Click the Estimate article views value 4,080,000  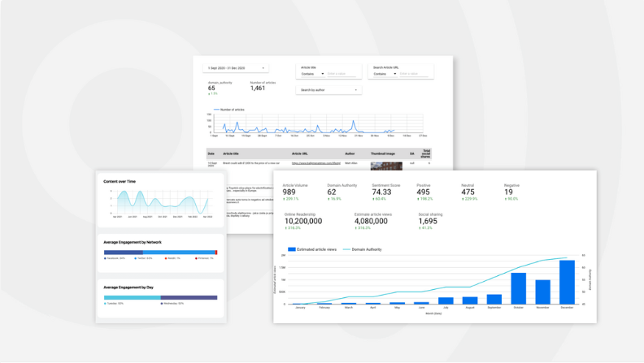pos(371,221)
